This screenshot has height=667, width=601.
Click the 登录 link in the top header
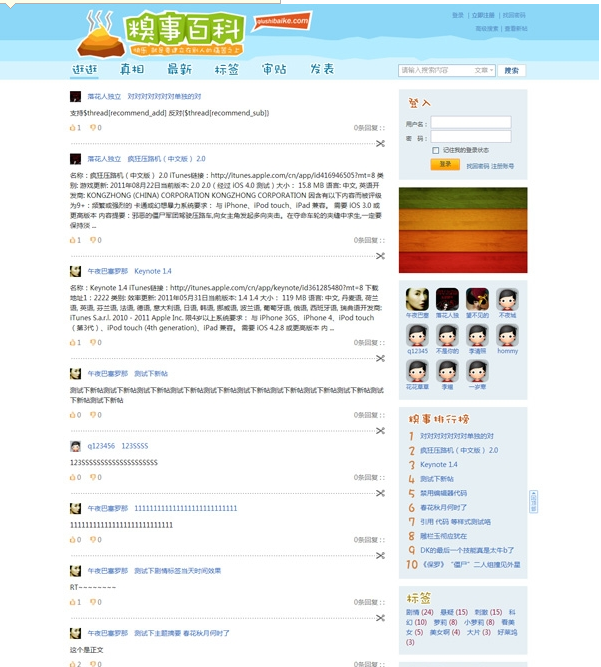pyautogui.click(x=458, y=15)
